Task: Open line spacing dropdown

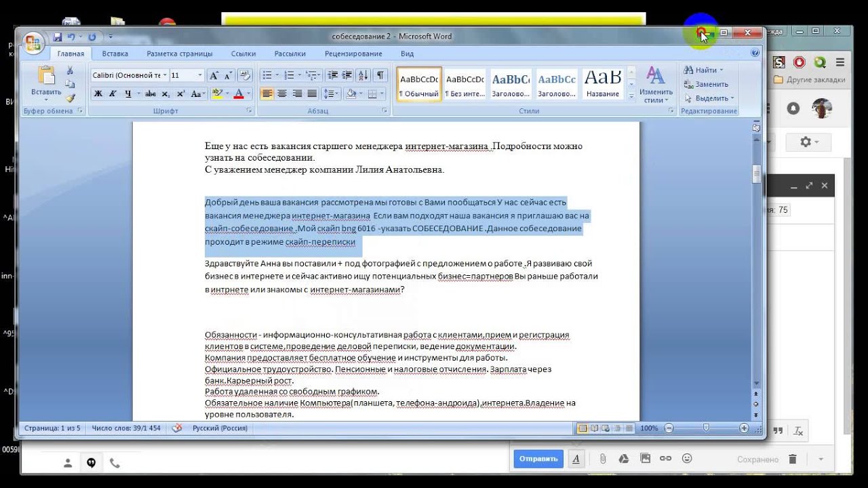Action: (332, 94)
